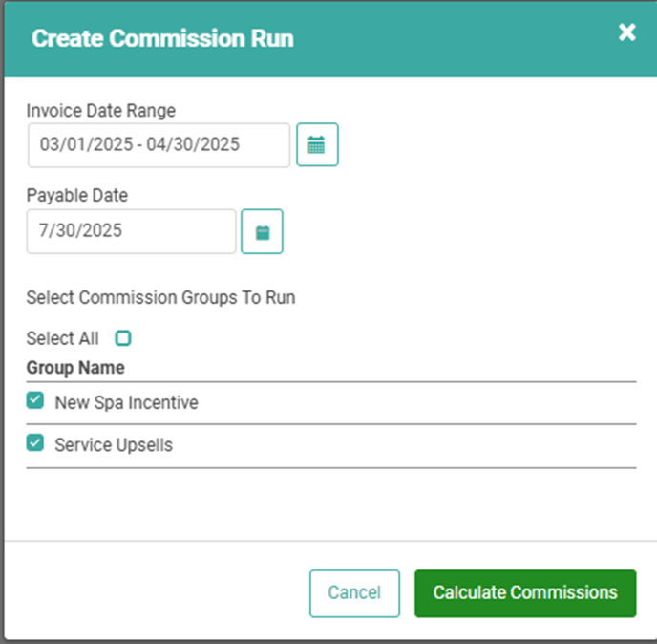Screen dimensions: 657x644
Task: Click the Cancel button
Action: click(x=354, y=593)
